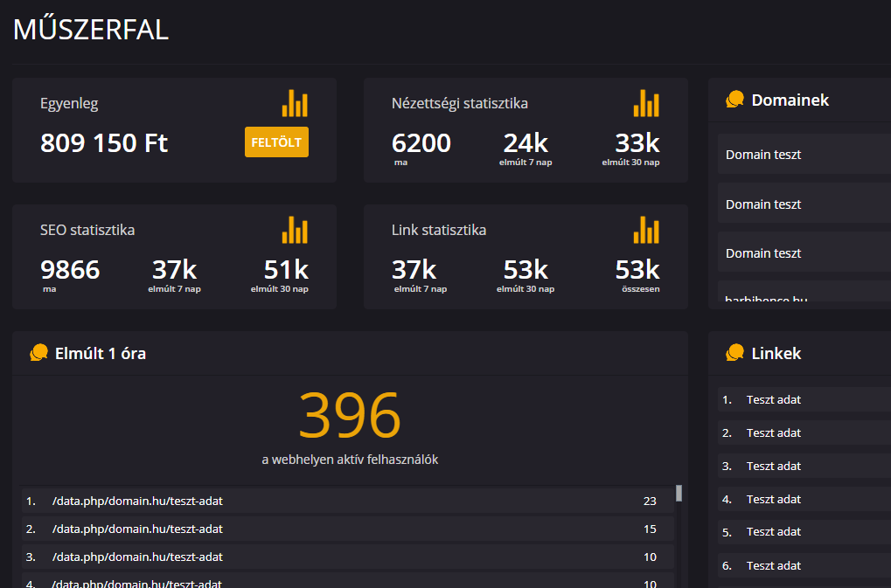The width and height of the screenshot is (891, 588).
Task: Click the 53k value labeled elmúlt 30 nap
Action: (x=526, y=270)
